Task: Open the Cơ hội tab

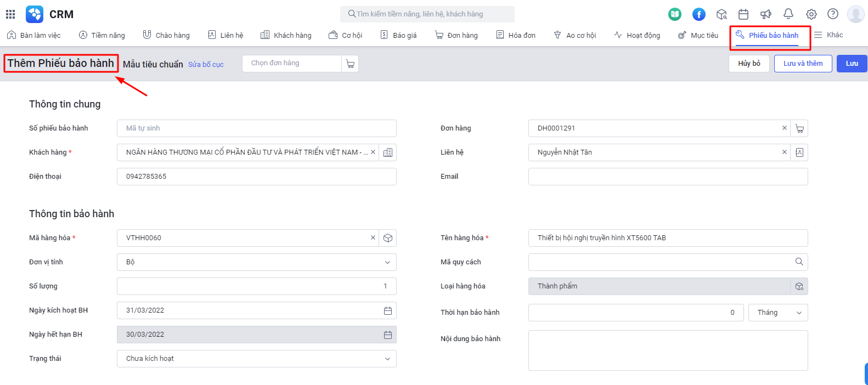Action: click(x=346, y=35)
